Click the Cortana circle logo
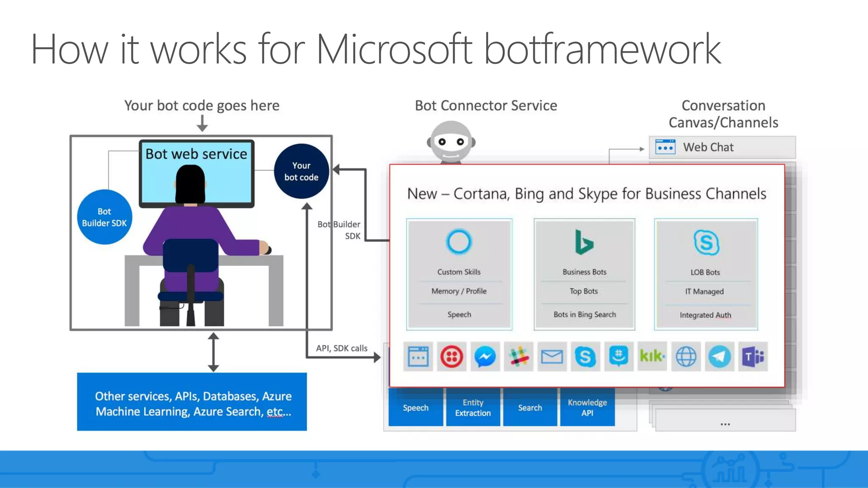Image resolution: width=868 pixels, height=488 pixels. [x=459, y=242]
